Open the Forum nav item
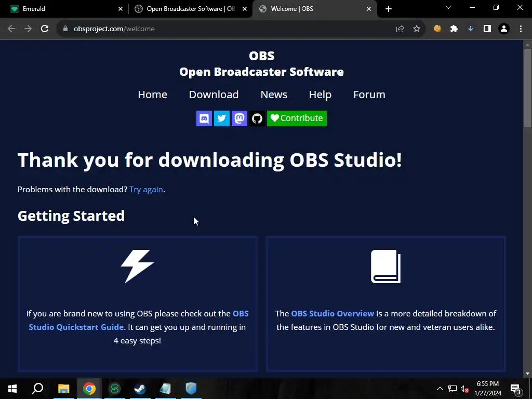This screenshot has width=532, height=399. pyautogui.click(x=369, y=95)
